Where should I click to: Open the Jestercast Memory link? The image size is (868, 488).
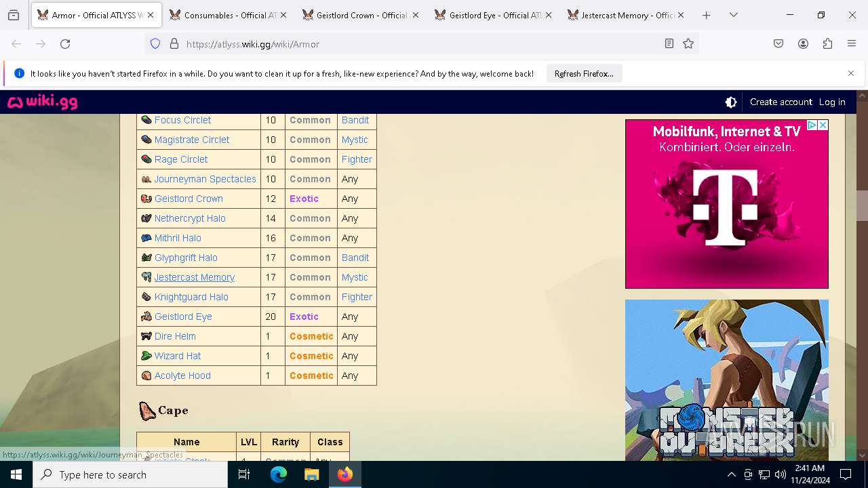(x=195, y=277)
